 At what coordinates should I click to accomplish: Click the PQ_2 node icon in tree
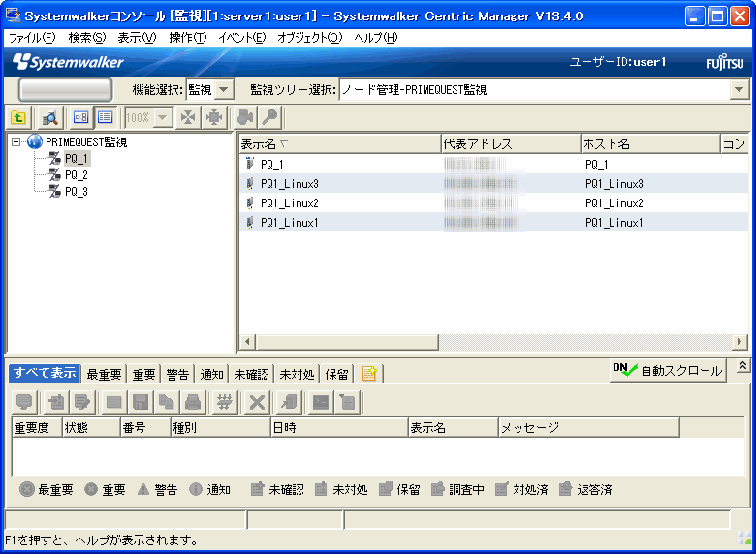click(x=54, y=175)
